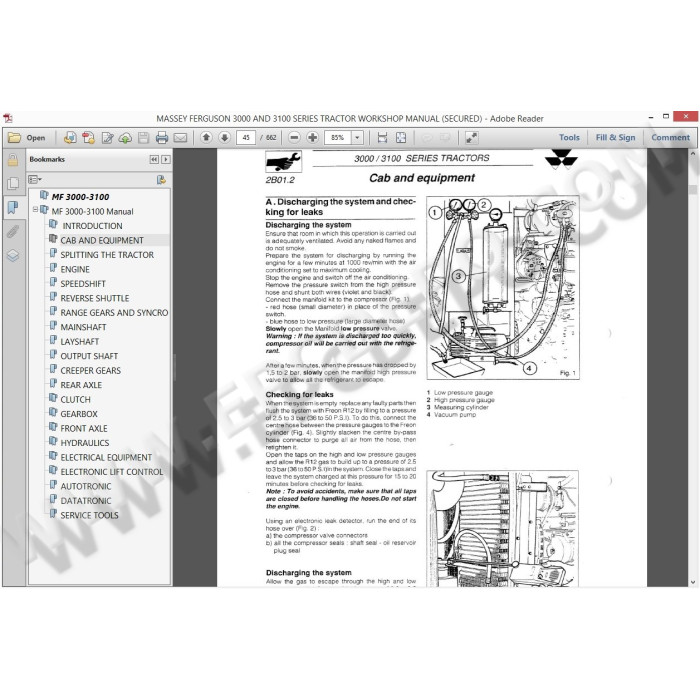Open the Comment pane
Image resolution: width=700 pixels, height=700 pixels.
pyautogui.click(x=670, y=138)
